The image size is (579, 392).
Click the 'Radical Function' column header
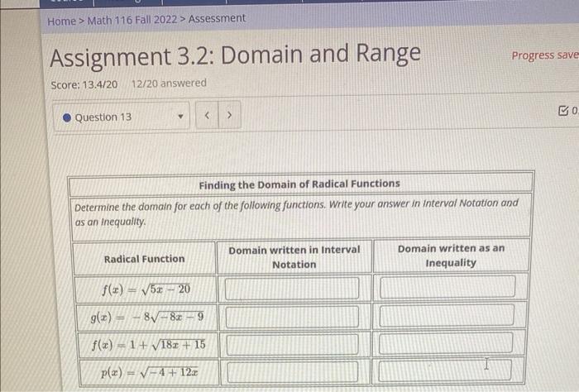145,259
